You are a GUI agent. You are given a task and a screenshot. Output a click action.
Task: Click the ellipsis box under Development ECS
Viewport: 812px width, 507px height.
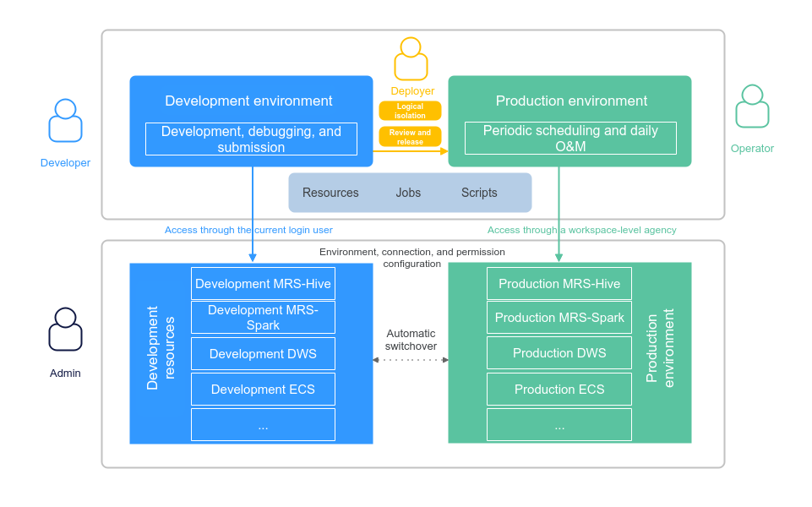click(x=263, y=425)
